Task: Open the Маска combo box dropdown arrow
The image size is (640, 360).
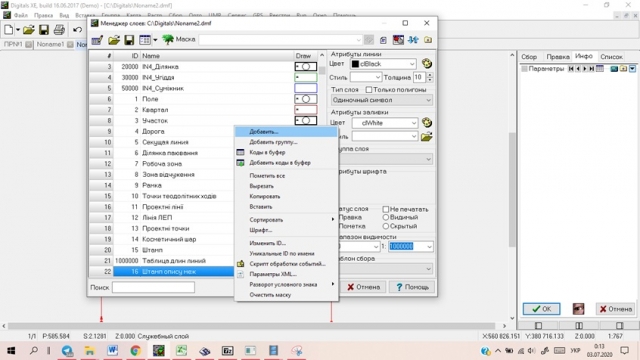Action: point(358,40)
